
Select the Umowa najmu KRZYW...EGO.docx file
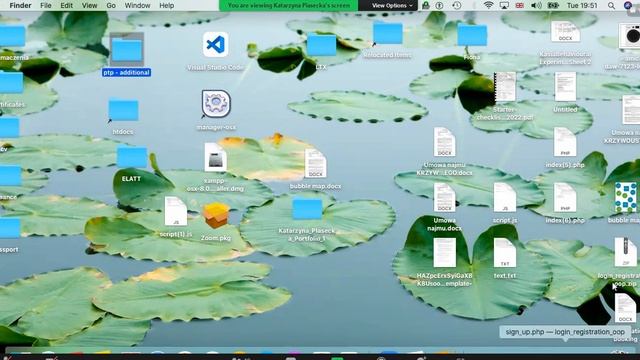[444, 142]
